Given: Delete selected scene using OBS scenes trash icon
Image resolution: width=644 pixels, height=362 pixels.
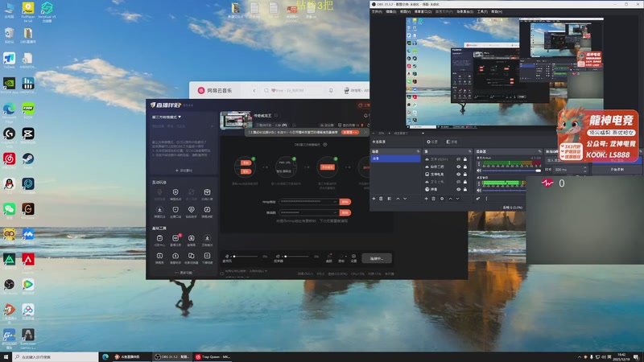Looking at the screenshot, I should (381, 199).
